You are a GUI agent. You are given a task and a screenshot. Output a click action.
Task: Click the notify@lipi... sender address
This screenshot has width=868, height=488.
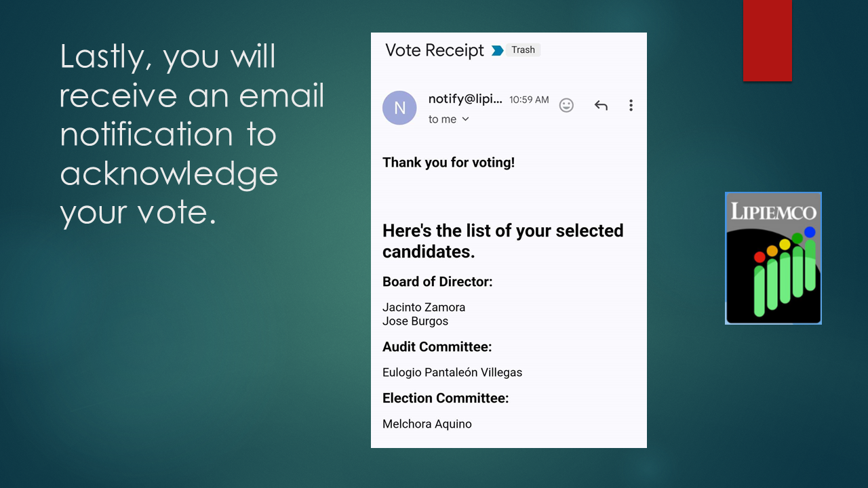click(465, 99)
